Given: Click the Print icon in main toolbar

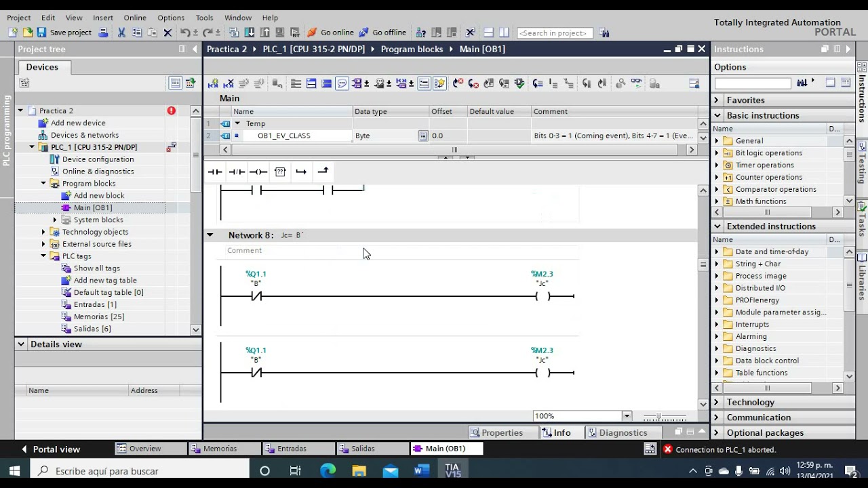Looking at the screenshot, I should click(103, 33).
